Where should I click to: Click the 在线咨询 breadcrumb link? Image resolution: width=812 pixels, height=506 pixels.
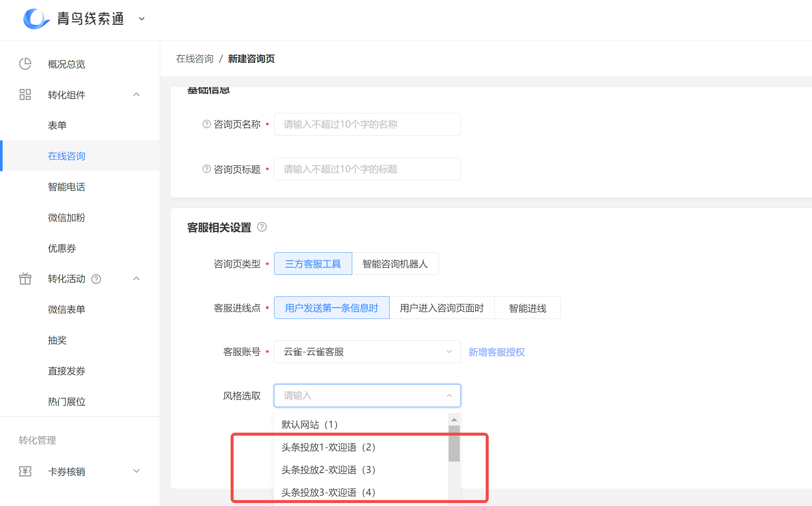coord(194,59)
